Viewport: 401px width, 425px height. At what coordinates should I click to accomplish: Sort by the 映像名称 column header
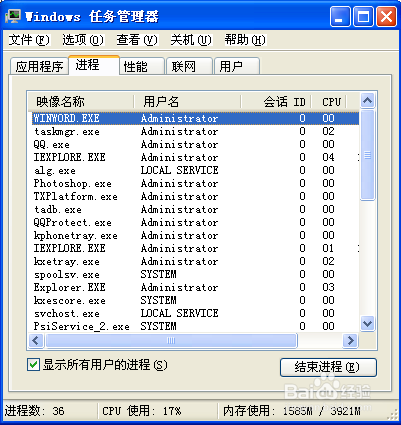tap(81, 102)
